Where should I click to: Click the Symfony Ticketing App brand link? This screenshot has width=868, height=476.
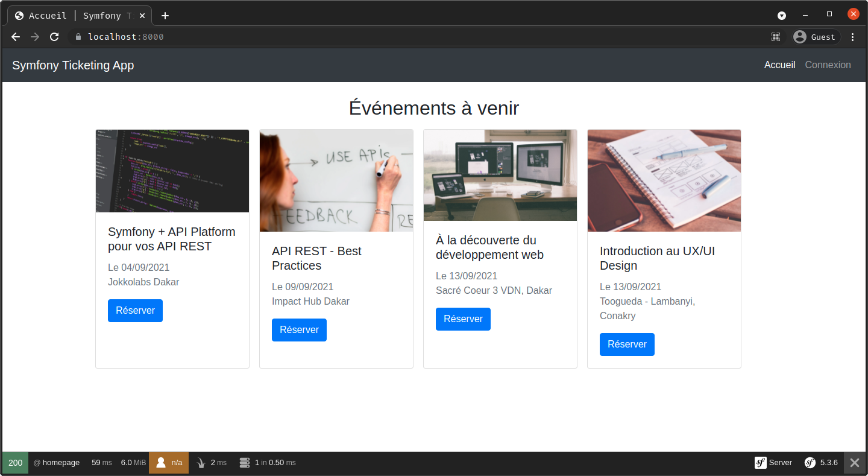point(73,65)
